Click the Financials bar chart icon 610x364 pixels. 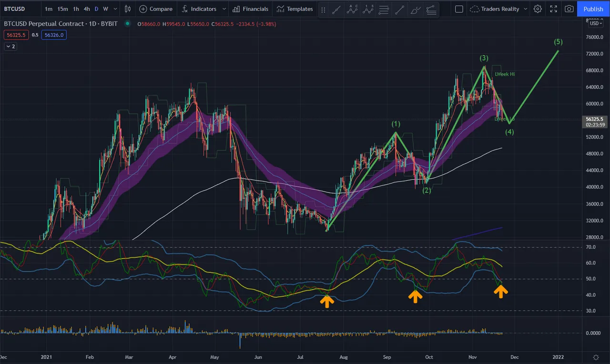tap(236, 9)
